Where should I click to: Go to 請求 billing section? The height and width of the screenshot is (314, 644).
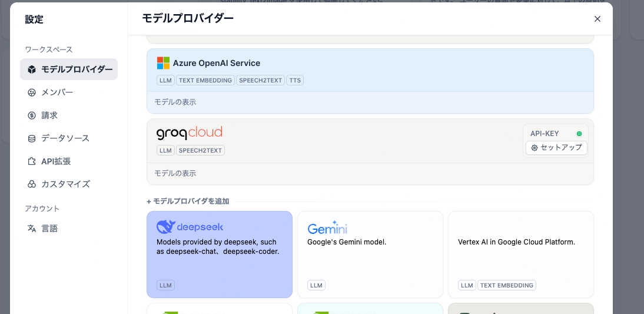coord(69,115)
